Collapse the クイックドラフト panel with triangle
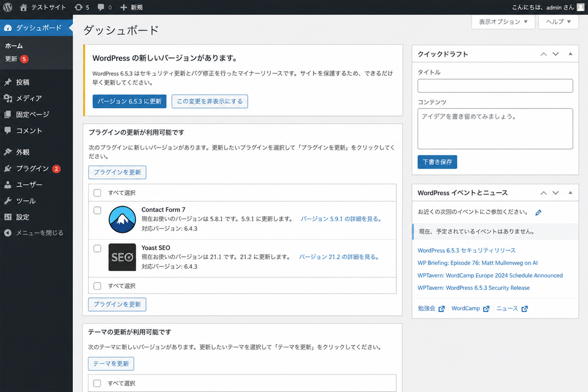The width and height of the screenshot is (588, 392). 570,54
